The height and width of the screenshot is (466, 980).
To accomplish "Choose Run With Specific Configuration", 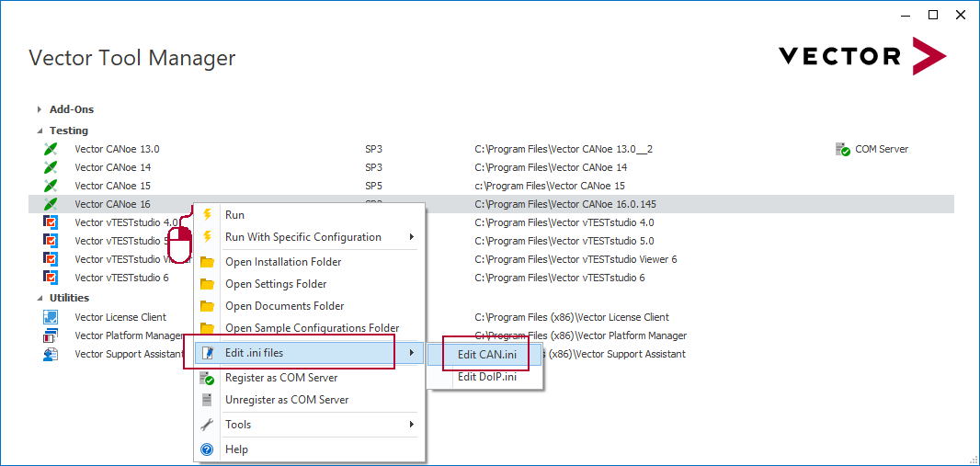I will [x=302, y=237].
